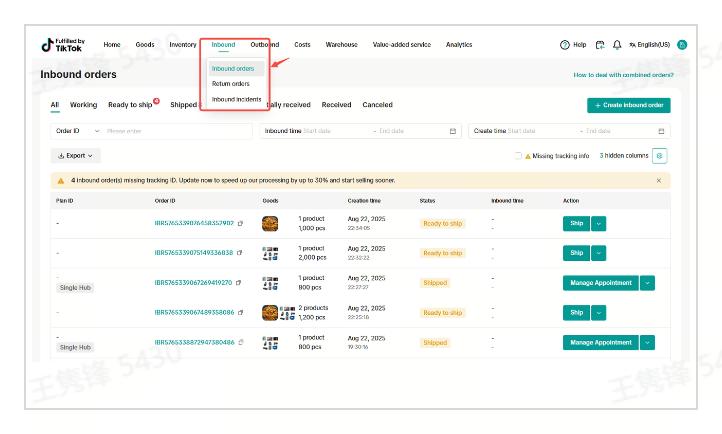This screenshot has height=434, width=722.
Task: Click Ship for the 1,000 pcs order
Action: tap(576, 224)
